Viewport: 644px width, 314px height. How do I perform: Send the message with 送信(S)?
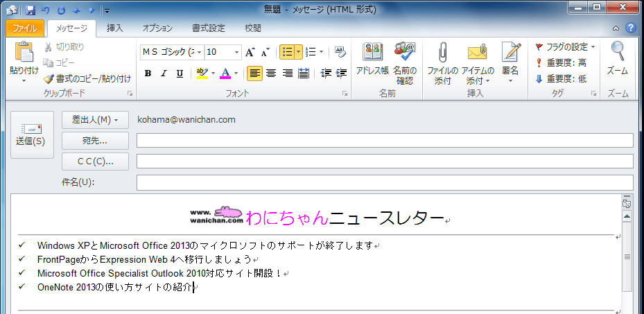coord(32,134)
